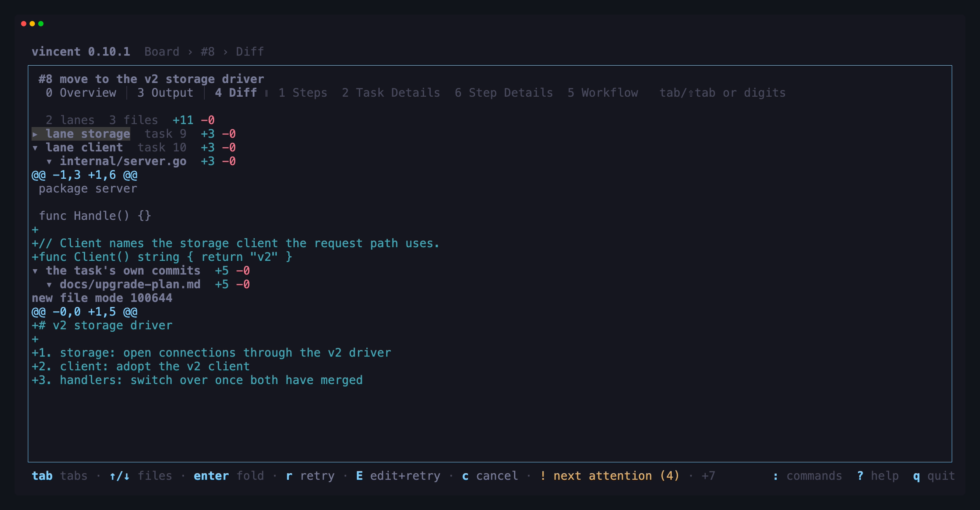The image size is (980, 510).
Task: Click the title #8 move to the v2 storage driver
Action: point(151,79)
